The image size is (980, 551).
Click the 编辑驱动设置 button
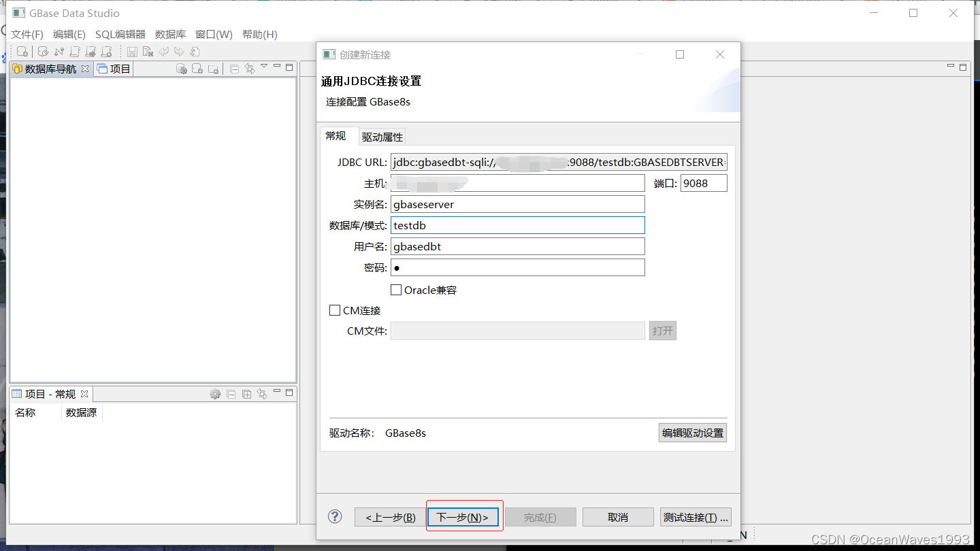tap(693, 433)
